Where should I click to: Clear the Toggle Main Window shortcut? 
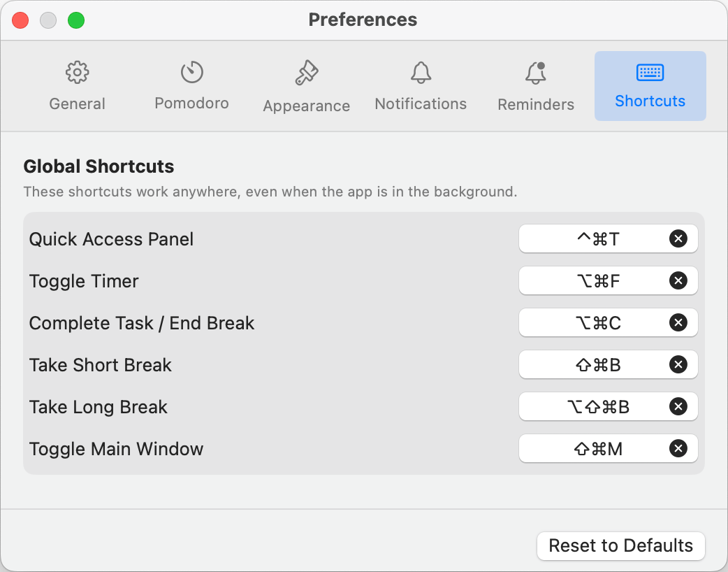(x=678, y=449)
